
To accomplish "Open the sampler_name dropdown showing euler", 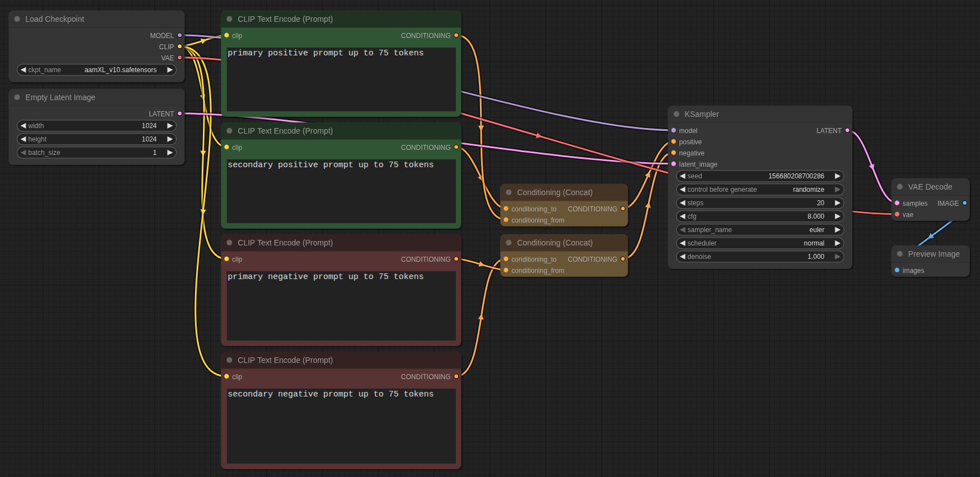I will point(759,230).
